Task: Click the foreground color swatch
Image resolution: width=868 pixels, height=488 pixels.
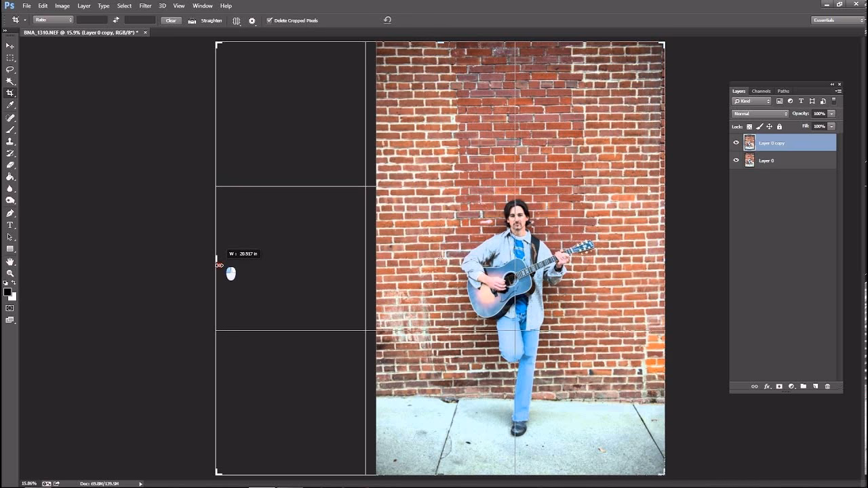Action: (7, 291)
